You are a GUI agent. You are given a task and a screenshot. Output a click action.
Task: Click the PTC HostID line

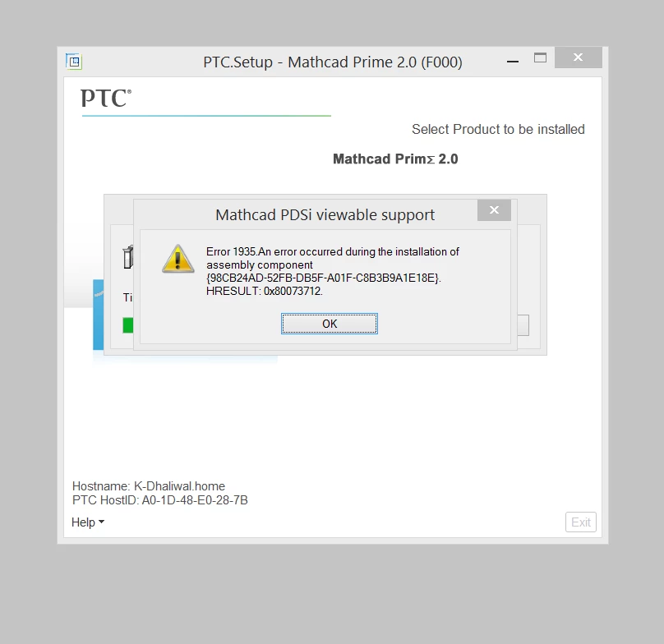tap(160, 500)
